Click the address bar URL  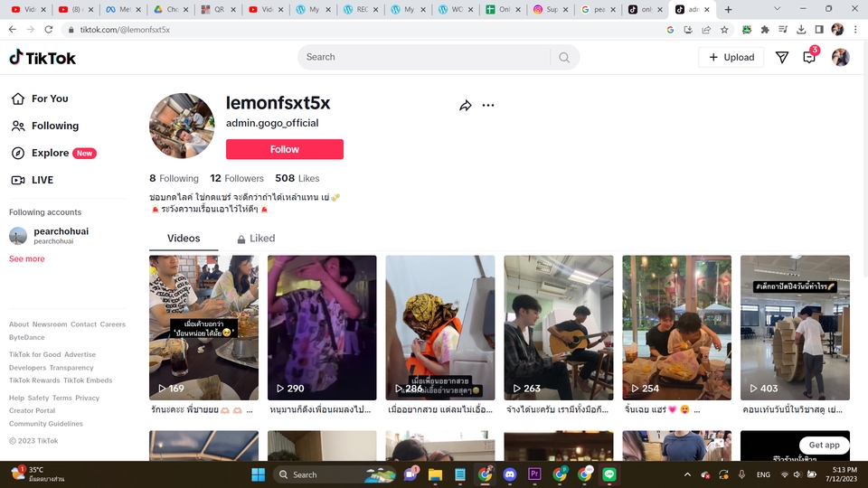[x=125, y=30]
